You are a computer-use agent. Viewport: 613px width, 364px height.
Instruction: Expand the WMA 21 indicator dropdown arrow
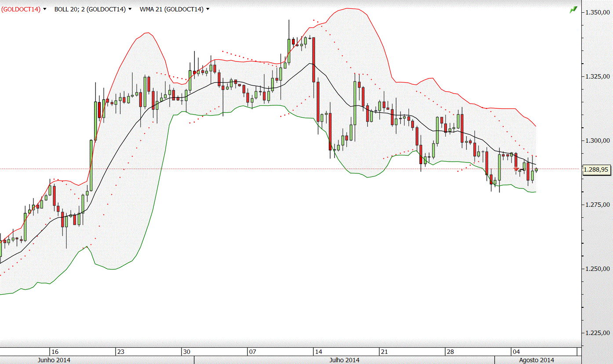[x=208, y=9]
